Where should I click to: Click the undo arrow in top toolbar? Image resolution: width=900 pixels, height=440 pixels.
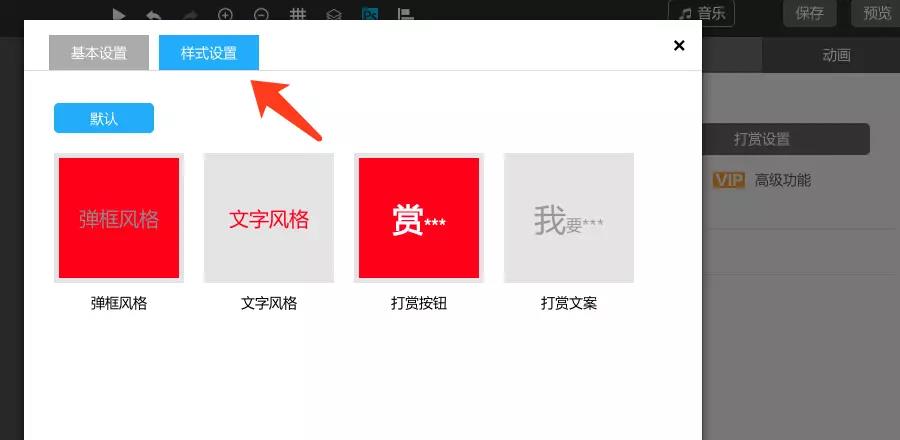click(x=153, y=14)
